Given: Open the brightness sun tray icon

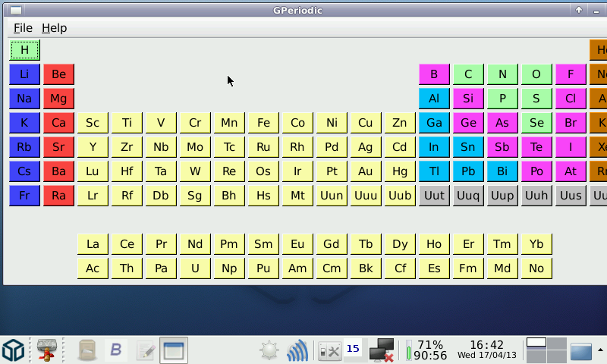Looking at the screenshot, I should pyautogui.click(x=269, y=350).
